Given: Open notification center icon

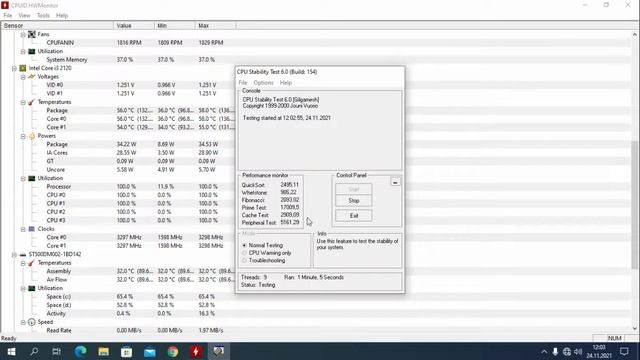Looking at the screenshot, I should [624, 351].
